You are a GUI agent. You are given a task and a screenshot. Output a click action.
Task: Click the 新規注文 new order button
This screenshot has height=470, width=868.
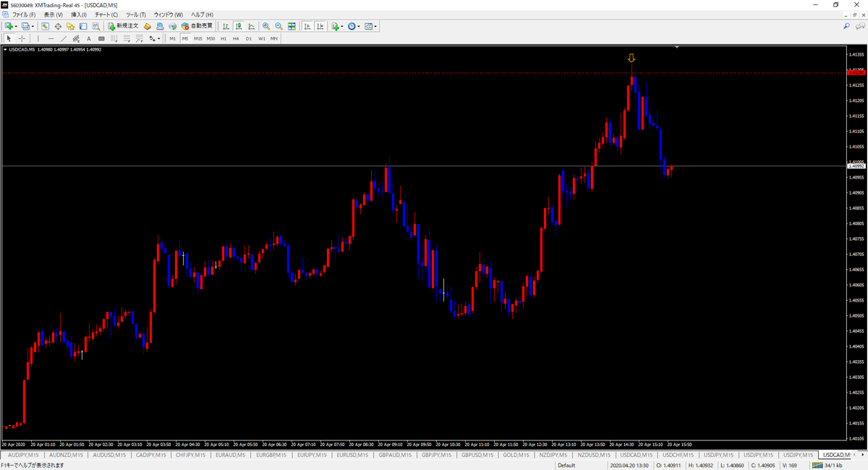click(123, 26)
